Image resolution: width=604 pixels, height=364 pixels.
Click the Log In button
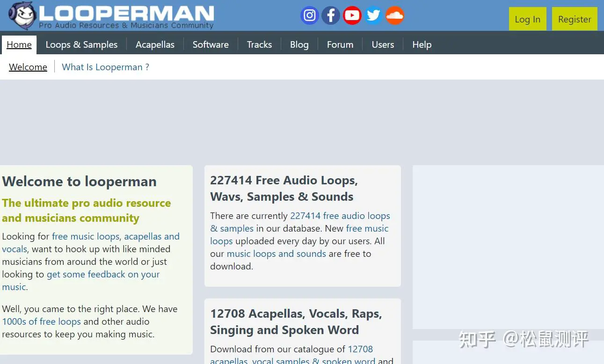click(527, 19)
